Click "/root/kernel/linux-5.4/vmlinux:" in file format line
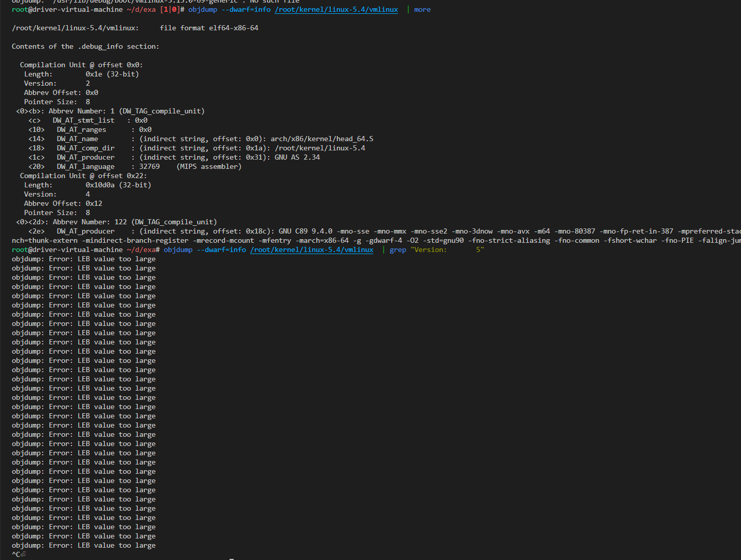The height and width of the screenshot is (560, 741). click(75, 28)
